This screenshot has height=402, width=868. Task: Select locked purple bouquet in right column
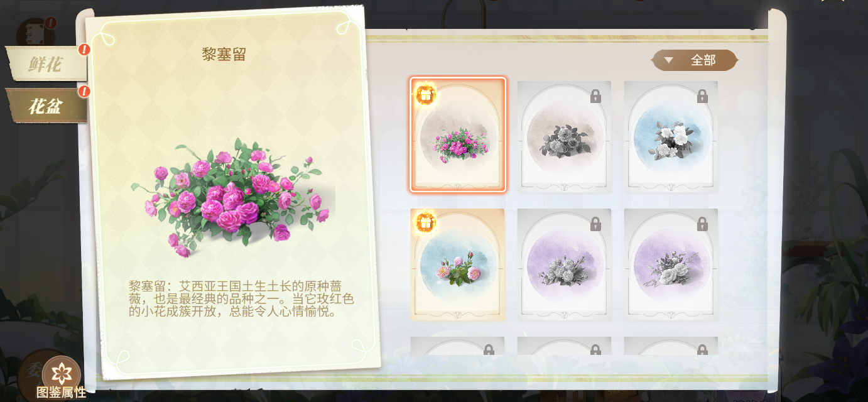click(x=671, y=264)
